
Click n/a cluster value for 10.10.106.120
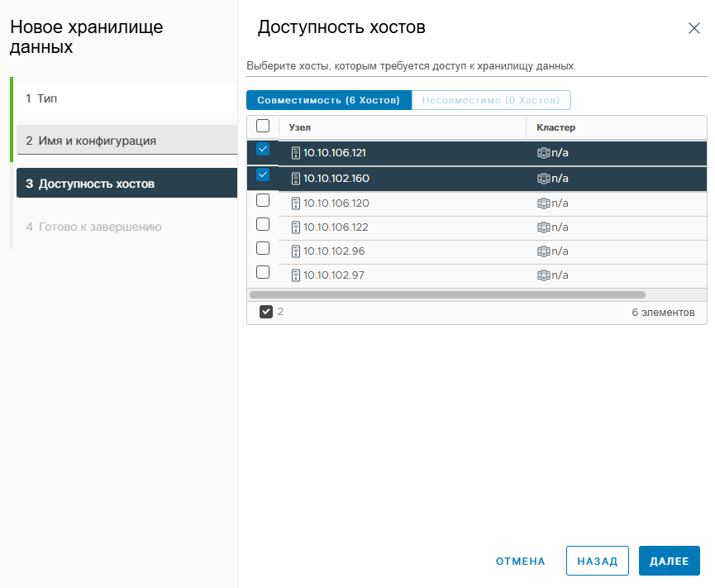click(x=560, y=203)
